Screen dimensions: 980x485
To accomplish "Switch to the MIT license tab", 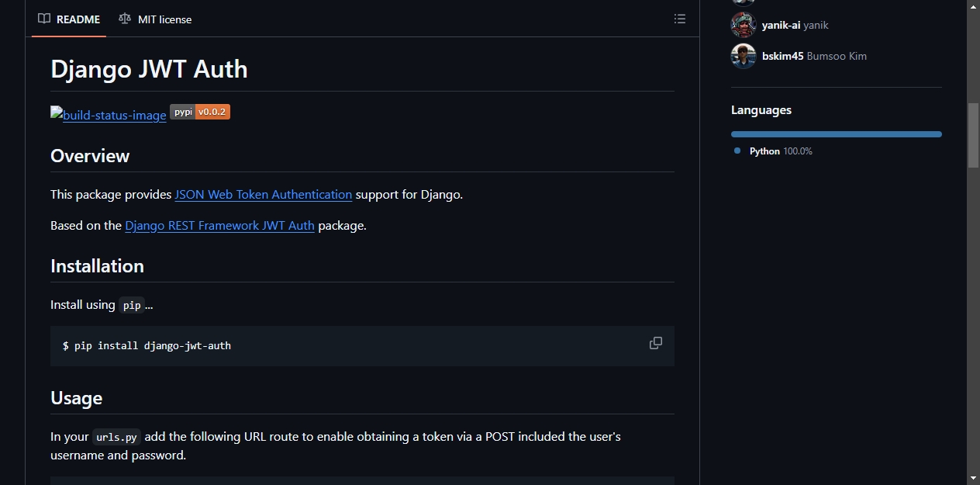I will pos(155,19).
